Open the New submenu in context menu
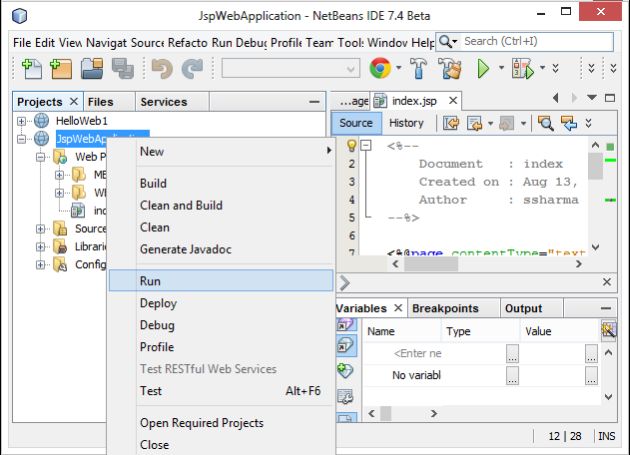 coord(221,152)
